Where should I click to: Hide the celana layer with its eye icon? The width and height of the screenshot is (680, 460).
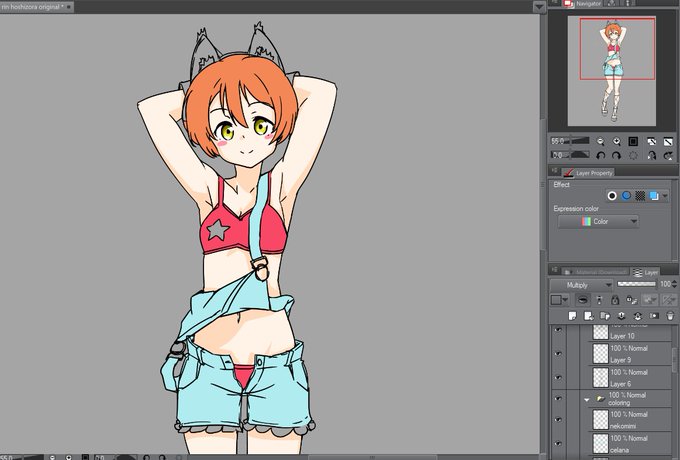point(558,444)
